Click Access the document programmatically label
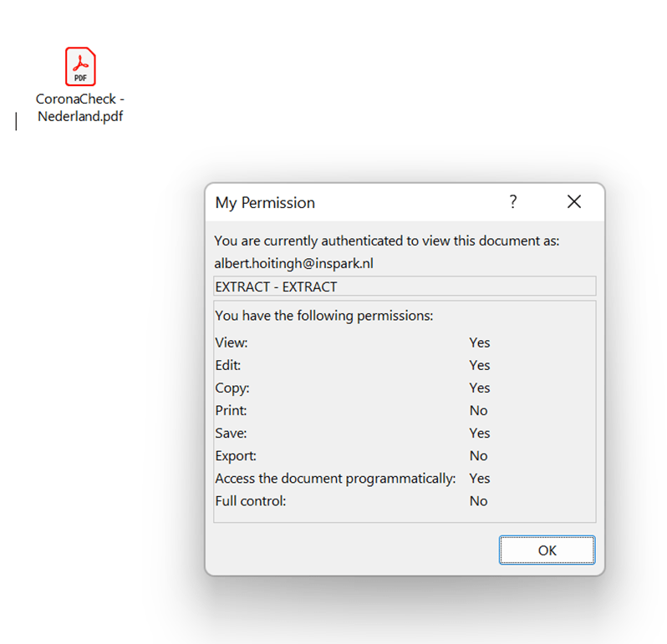This screenshot has width=667, height=644. click(335, 479)
